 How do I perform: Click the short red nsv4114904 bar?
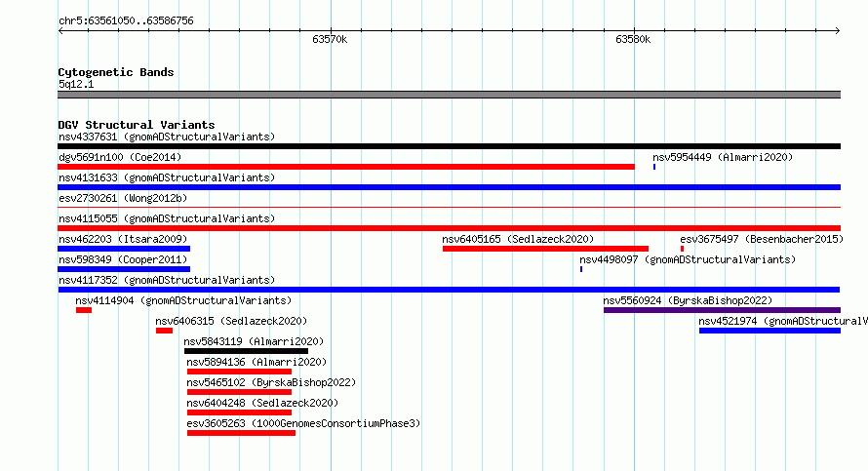pos(84,310)
